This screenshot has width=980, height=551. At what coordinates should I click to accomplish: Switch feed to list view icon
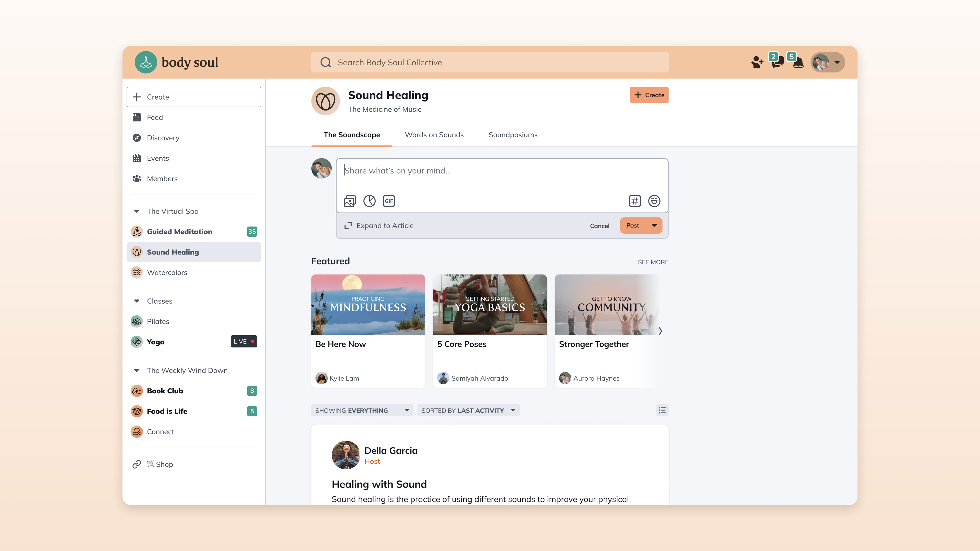(x=662, y=410)
